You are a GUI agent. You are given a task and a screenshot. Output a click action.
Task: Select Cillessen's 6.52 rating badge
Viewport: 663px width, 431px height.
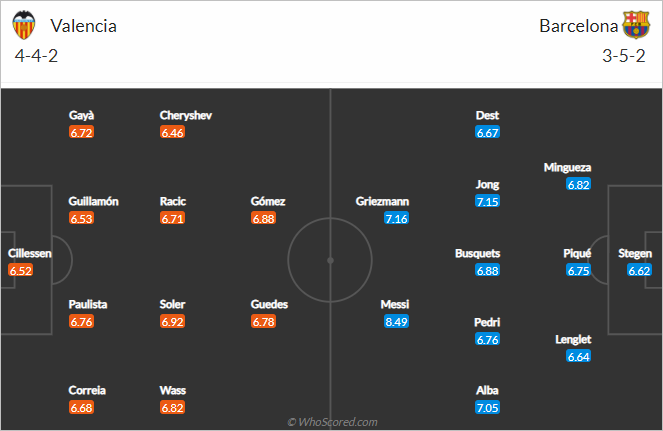[x=20, y=270]
